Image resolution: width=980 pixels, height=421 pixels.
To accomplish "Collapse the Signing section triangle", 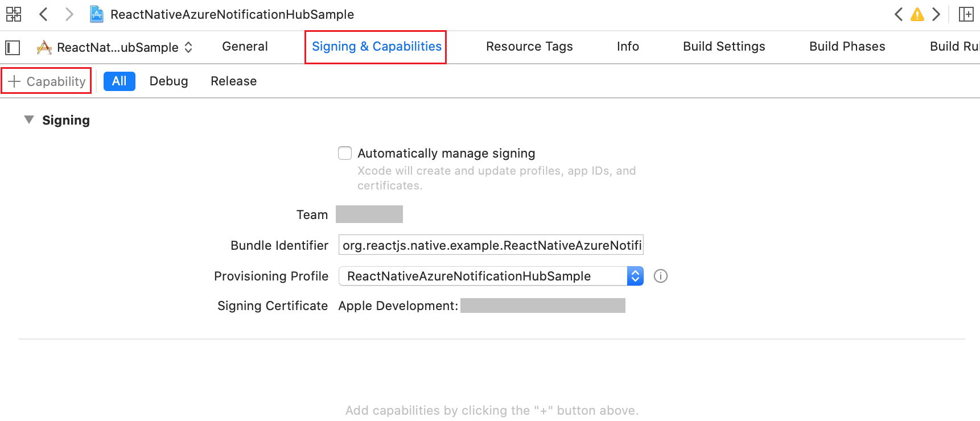I will click(x=29, y=120).
